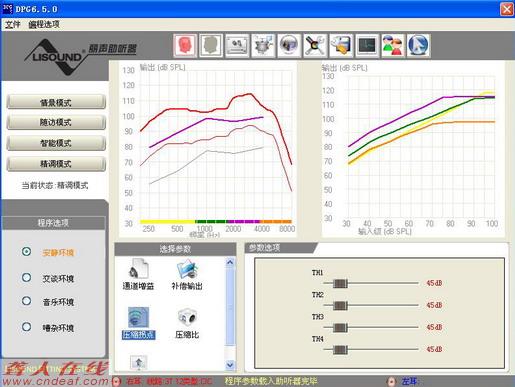Click the floppy disk save settings icon
Image resolution: width=515 pixels, height=387 pixels.
(x=341, y=45)
